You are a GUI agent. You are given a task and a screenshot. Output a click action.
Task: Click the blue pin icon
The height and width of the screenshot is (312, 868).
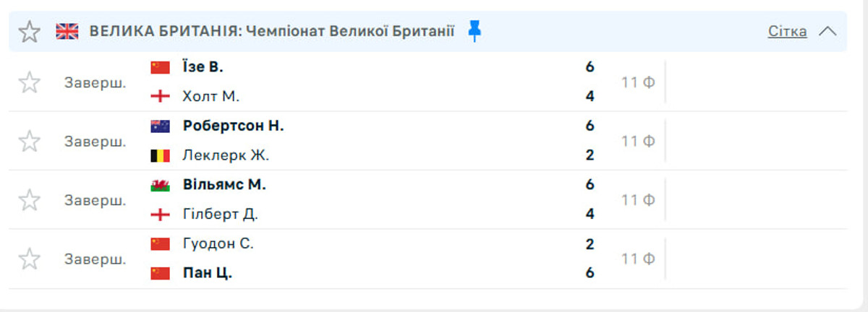[x=474, y=31]
